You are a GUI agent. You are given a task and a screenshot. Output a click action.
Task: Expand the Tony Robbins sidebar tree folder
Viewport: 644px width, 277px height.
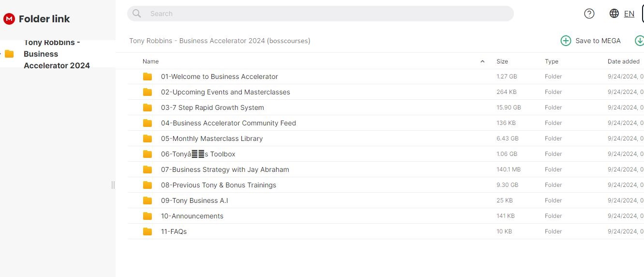coord(1,54)
